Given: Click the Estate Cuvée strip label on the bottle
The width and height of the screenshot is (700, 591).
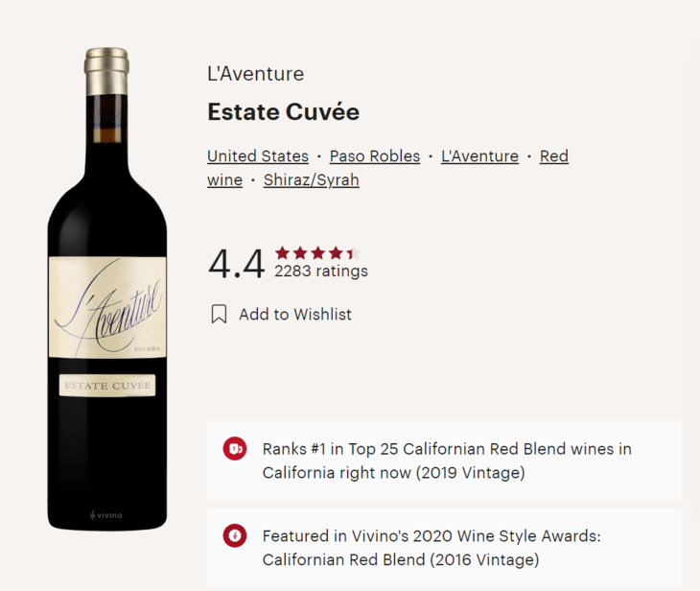Looking at the screenshot, I should (107, 385).
